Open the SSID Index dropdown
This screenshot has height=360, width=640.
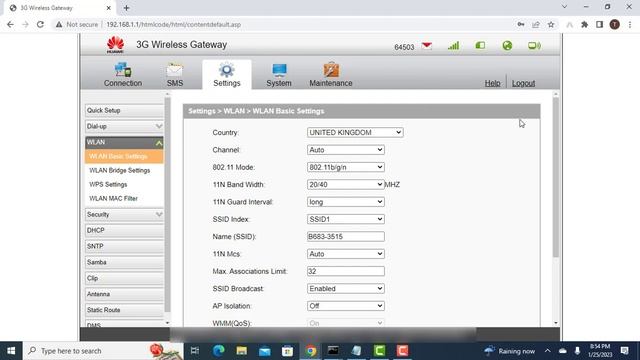coord(346,219)
